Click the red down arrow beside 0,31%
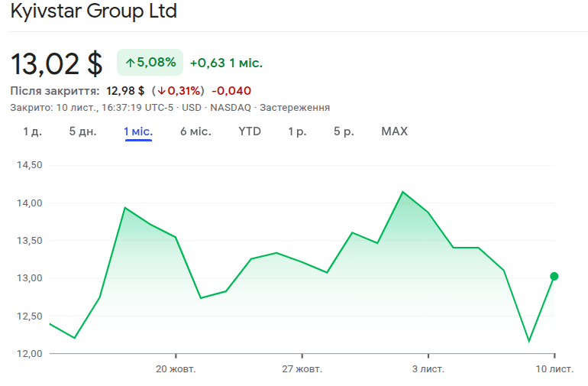Image resolution: width=588 pixels, height=386 pixels. pos(161,91)
